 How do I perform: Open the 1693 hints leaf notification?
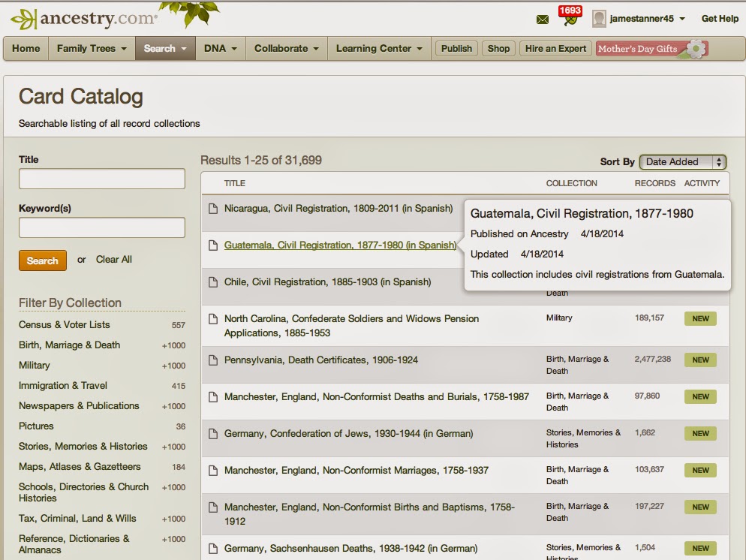(570, 16)
